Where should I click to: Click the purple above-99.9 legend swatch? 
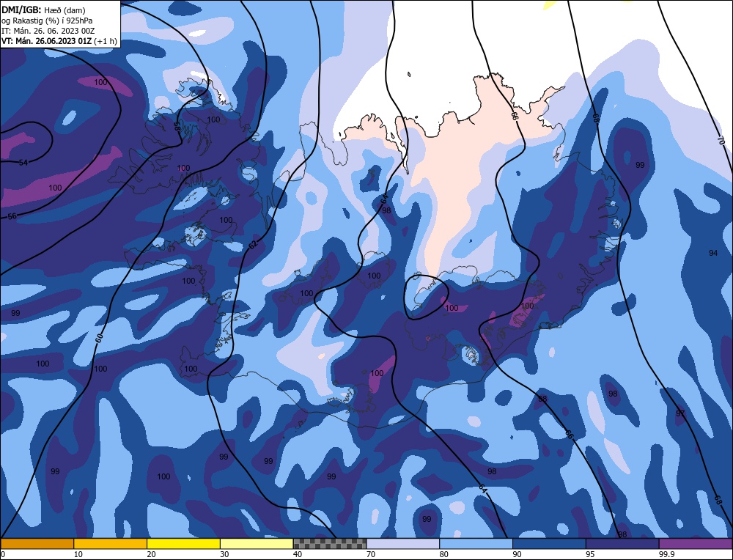point(696,544)
